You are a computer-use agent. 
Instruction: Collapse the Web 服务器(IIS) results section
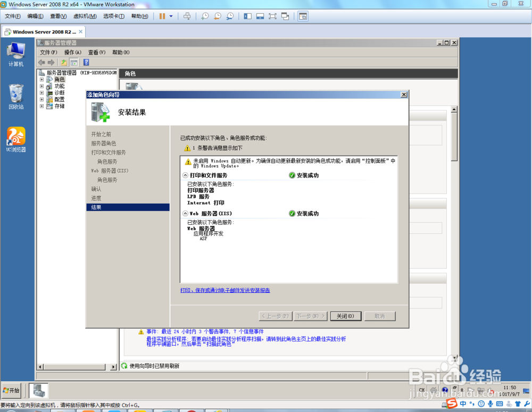pyautogui.click(x=185, y=213)
